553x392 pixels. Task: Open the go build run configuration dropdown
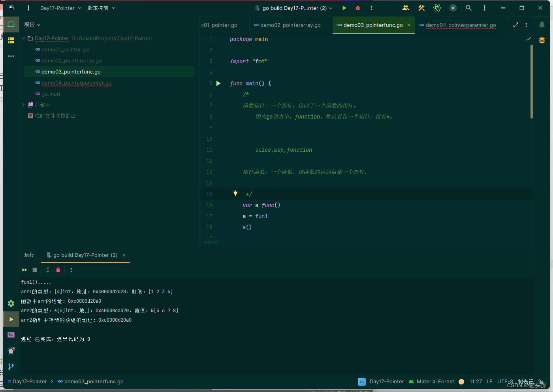[x=294, y=8]
